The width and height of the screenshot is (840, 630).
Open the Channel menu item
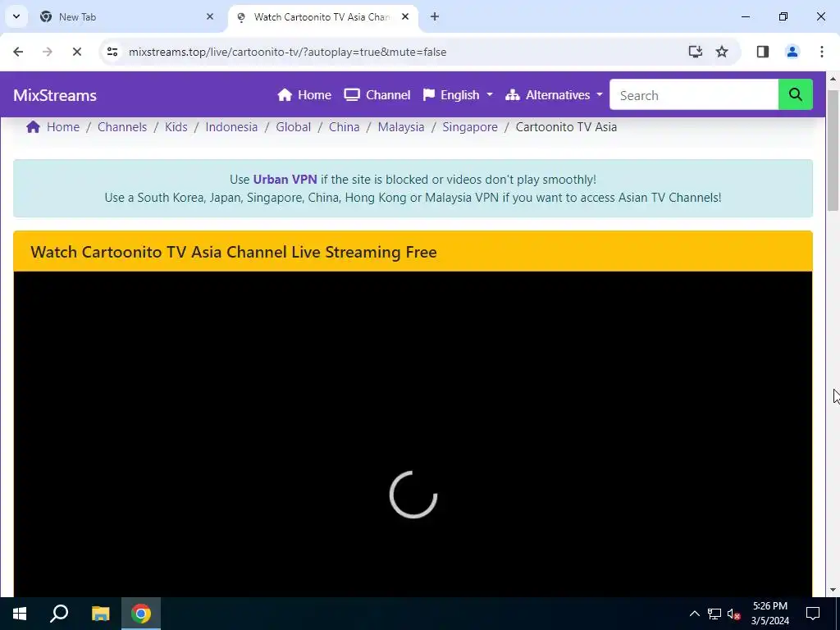(377, 95)
